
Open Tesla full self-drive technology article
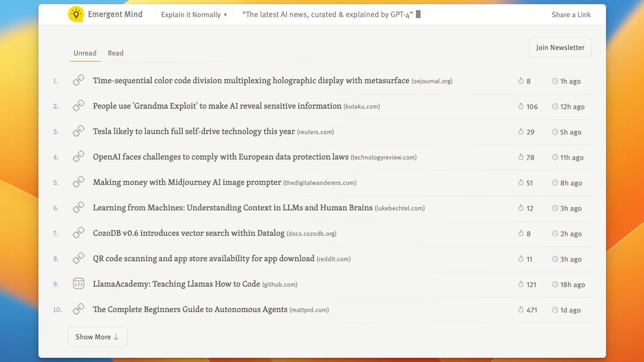point(194,131)
